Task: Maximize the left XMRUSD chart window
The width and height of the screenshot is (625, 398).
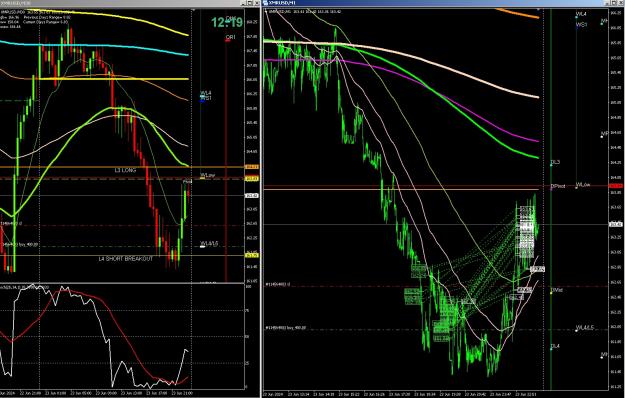Action: 250,3
